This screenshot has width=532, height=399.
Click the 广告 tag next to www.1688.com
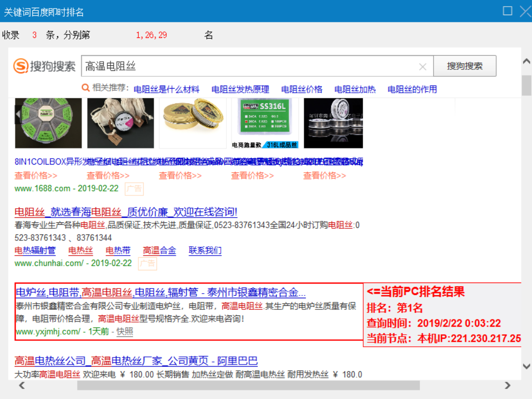134,189
